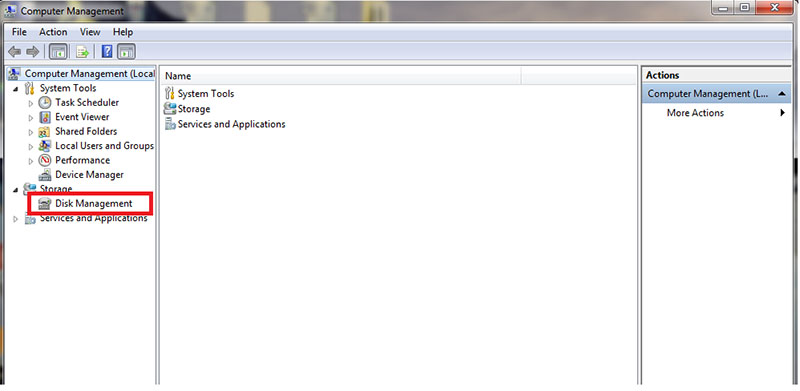The height and width of the screenshot is (391, 800).
Task: Click the Export List toolbar icon
Action: coord(83,52)
